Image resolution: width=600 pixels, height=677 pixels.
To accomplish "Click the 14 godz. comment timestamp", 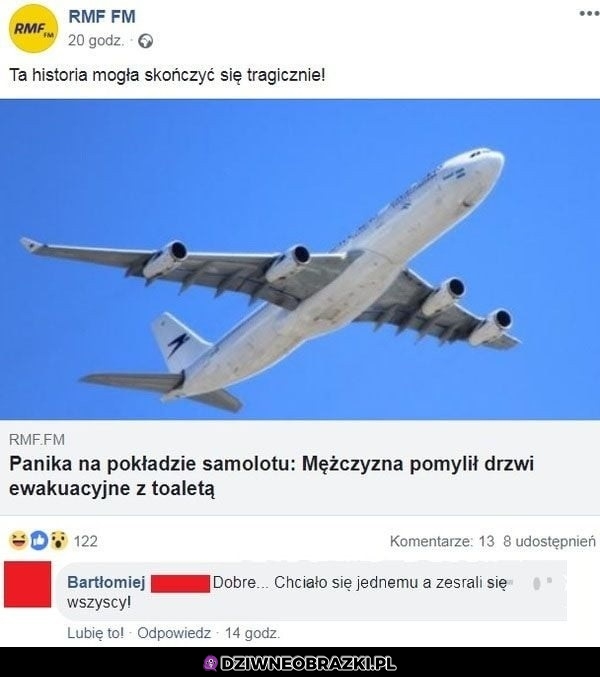I will click(x=253, y=633).
